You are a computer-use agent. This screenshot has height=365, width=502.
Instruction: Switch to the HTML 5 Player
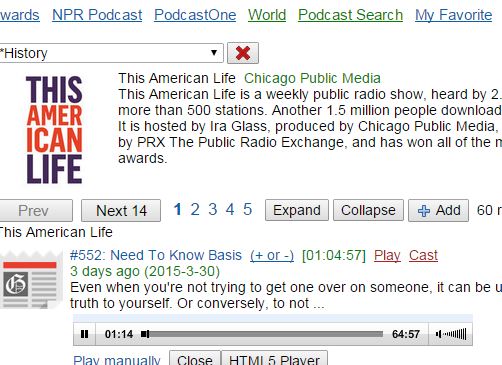pos(275,359)
